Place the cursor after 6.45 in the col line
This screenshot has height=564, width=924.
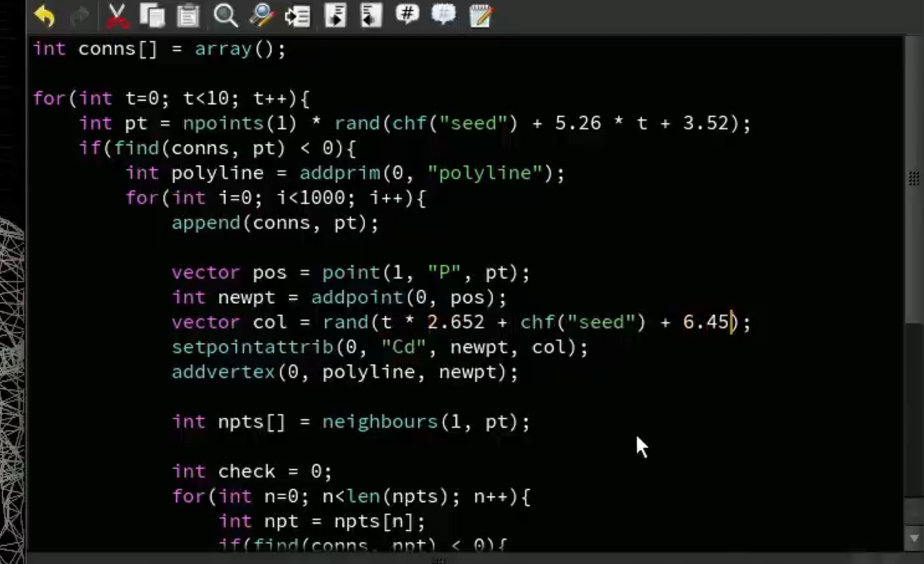point(731,322)
